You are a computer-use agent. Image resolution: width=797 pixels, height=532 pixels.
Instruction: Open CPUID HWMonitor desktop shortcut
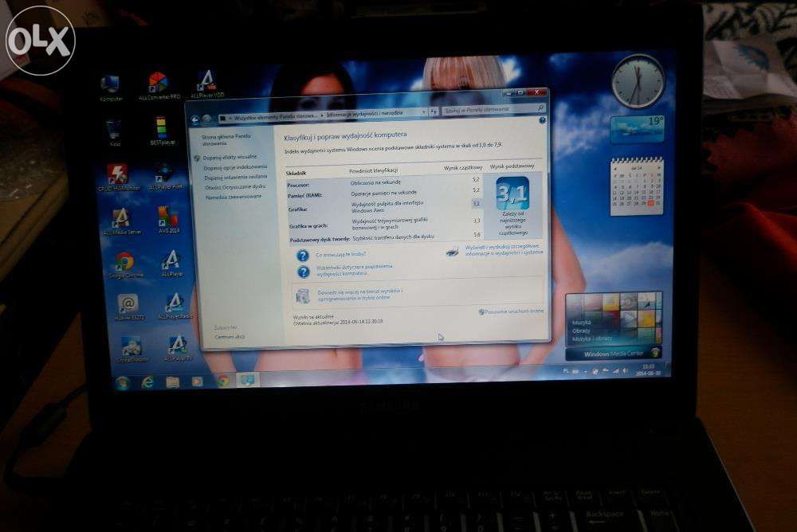[x=118, y=178]
